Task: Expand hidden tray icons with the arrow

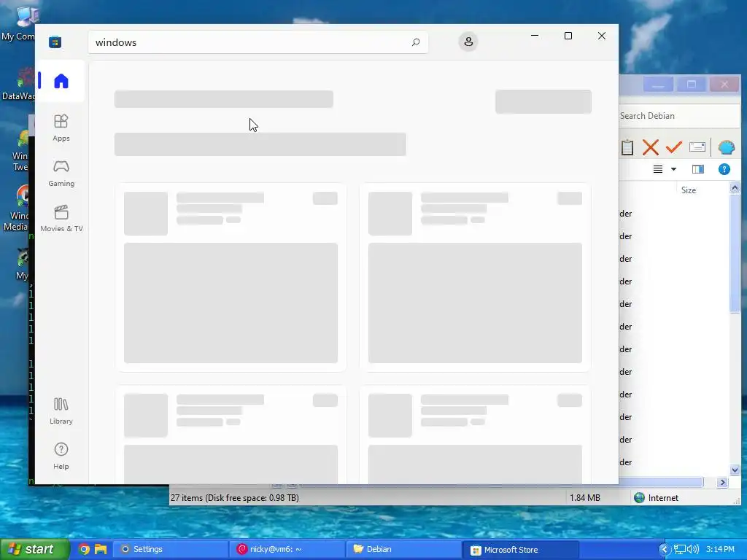Action: coord(664,549)
